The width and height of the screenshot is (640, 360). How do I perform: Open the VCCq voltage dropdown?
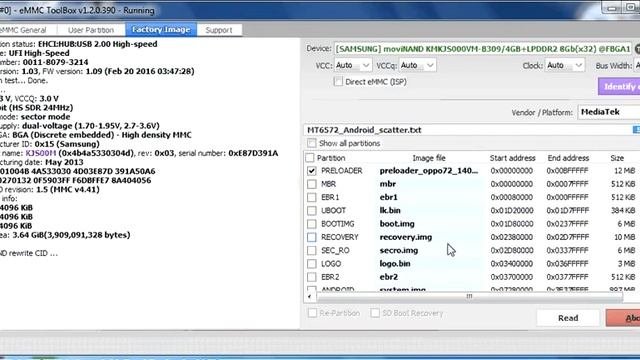418,65
